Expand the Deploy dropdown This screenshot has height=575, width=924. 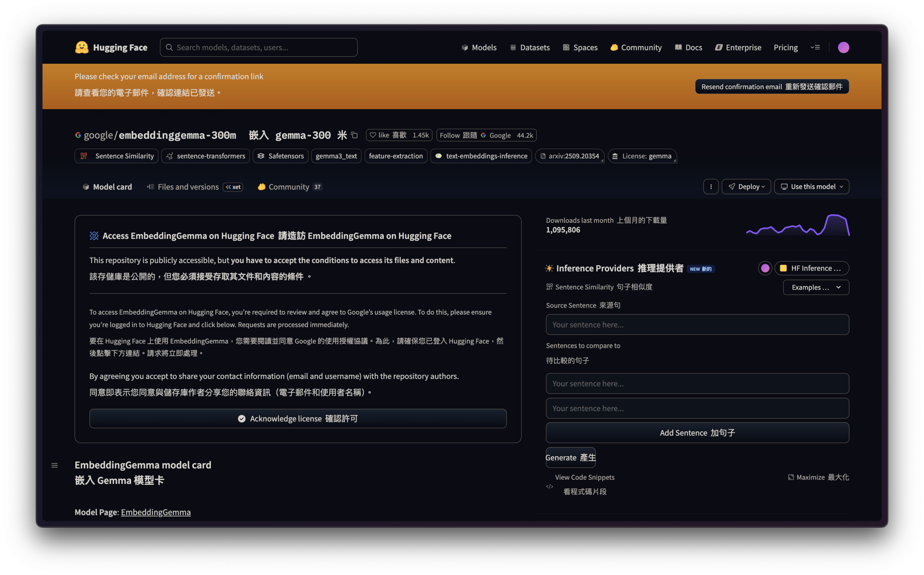[746, 187]
